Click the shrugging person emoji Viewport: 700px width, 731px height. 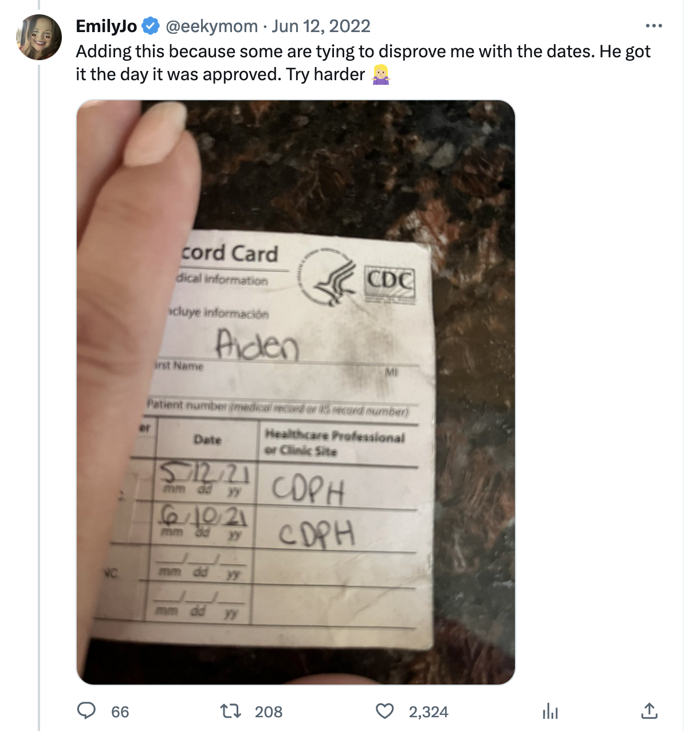point(381,74)
